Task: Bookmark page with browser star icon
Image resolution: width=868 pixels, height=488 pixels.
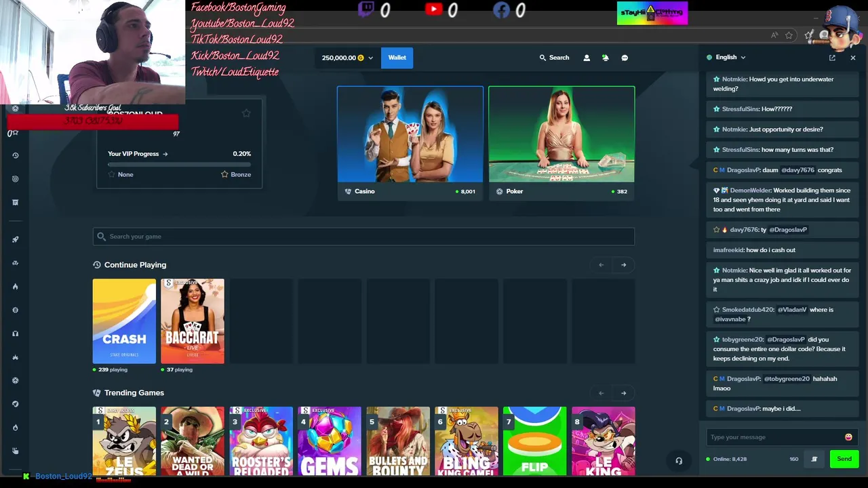Action: (789, 35)
